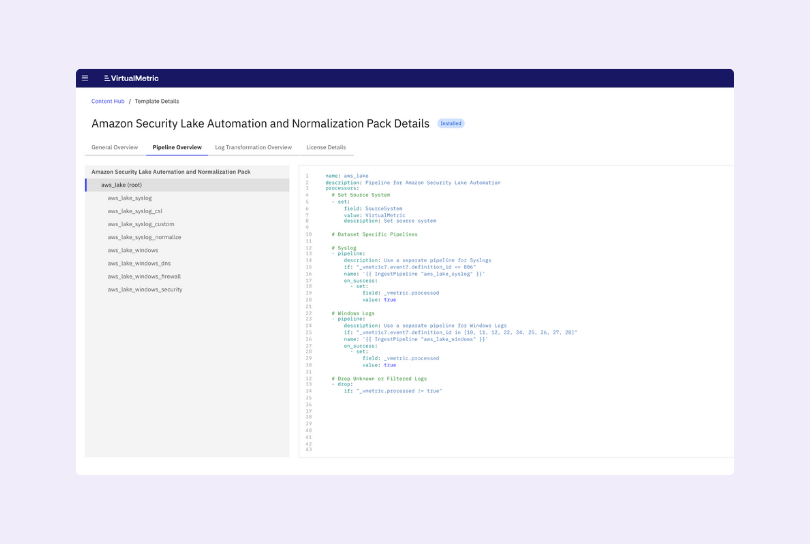810x544 pixels.
Task: Open the License Details tab
Action: pyautogui.click(x=326, y=147)
